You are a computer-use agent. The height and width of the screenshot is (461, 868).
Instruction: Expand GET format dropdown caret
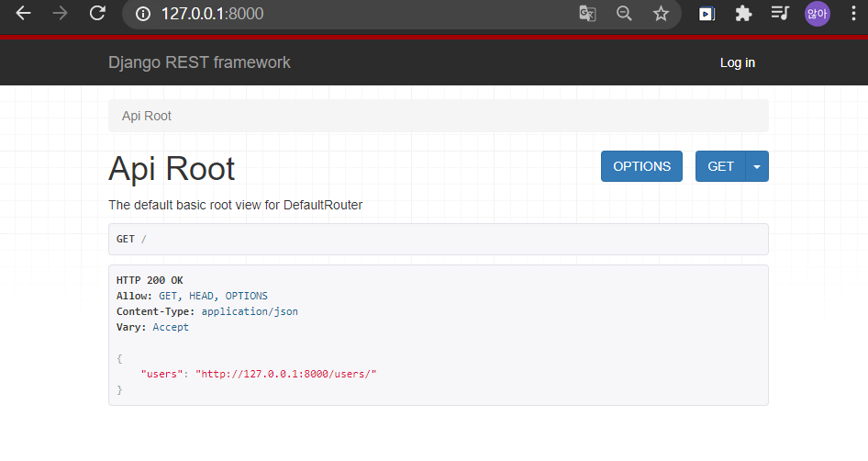pos(757,166)
